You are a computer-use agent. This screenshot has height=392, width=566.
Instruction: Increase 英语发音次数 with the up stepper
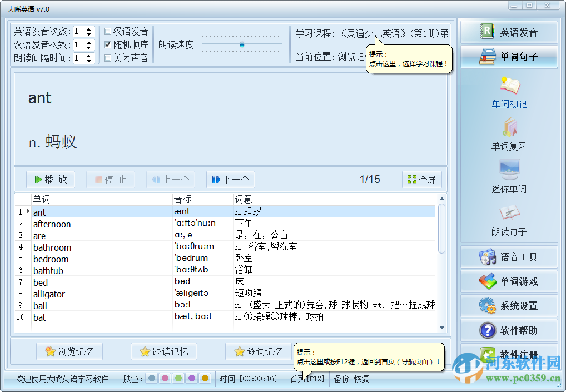point(89,29)
